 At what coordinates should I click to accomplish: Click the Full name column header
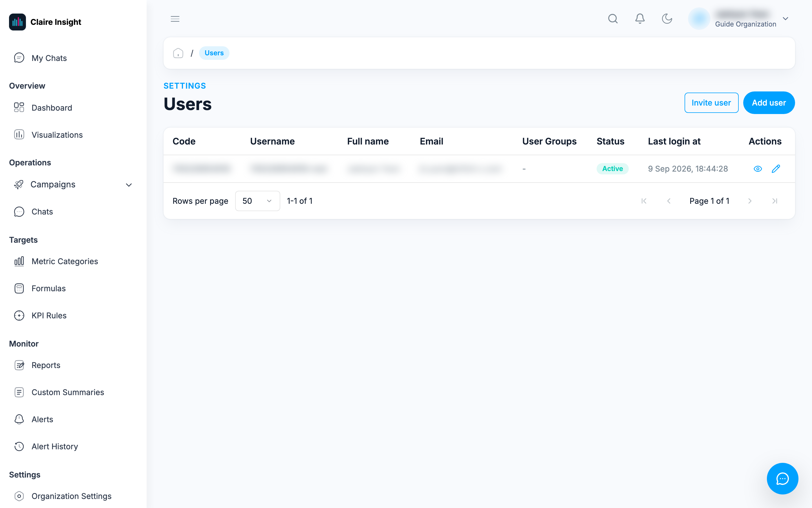pyautogui.click(x=368, y=141)
